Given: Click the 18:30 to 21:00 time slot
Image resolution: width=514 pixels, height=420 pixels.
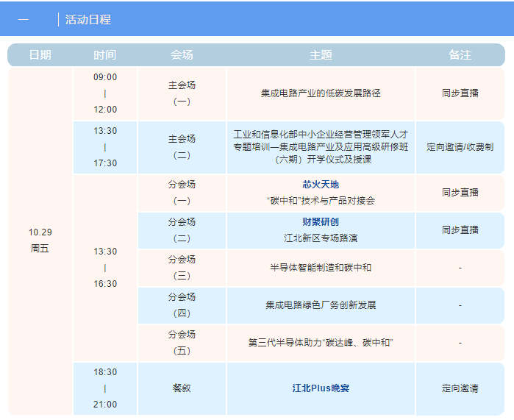Looking at the screenshot, I should point(104,388).
